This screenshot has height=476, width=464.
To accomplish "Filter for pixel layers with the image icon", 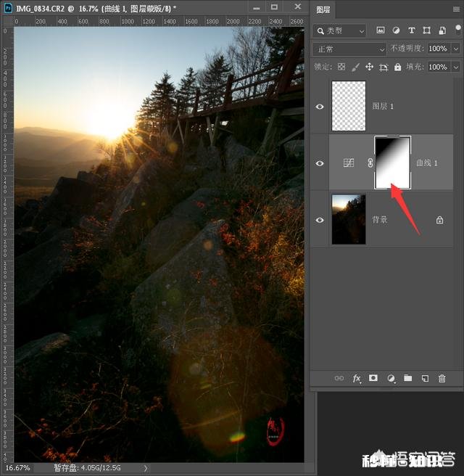I will tap(380, 30).
